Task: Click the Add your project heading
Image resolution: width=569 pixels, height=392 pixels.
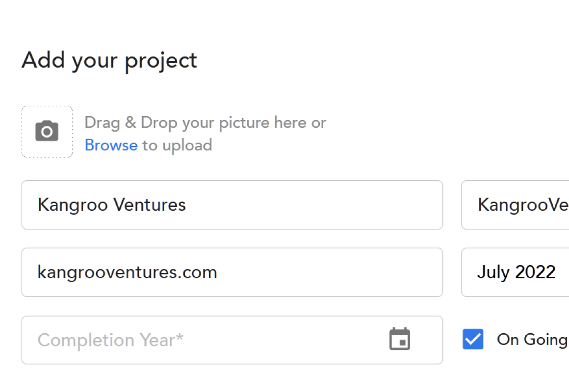Action: click(x=109, y=60)
